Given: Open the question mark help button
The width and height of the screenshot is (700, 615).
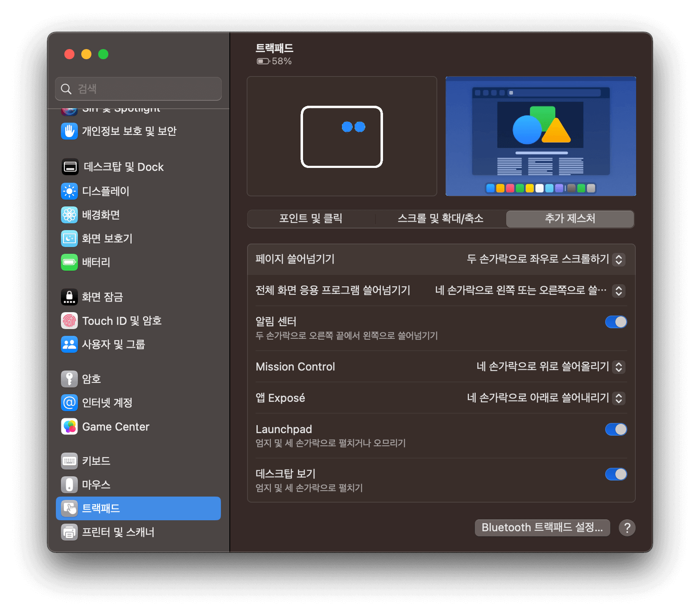Looking at the screenshot, I should tap(627, 528).
